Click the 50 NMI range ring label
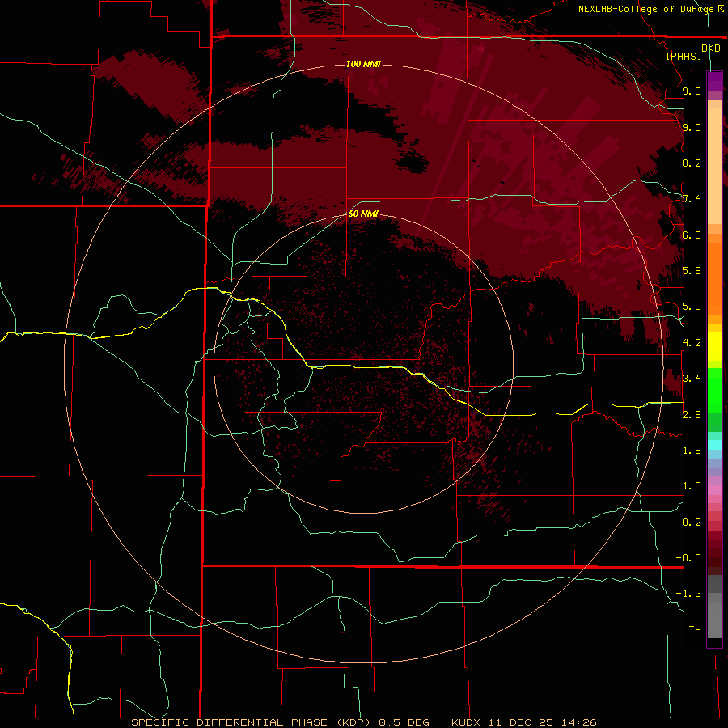Screen dimensions: 728x728 [x=363, y=214]
